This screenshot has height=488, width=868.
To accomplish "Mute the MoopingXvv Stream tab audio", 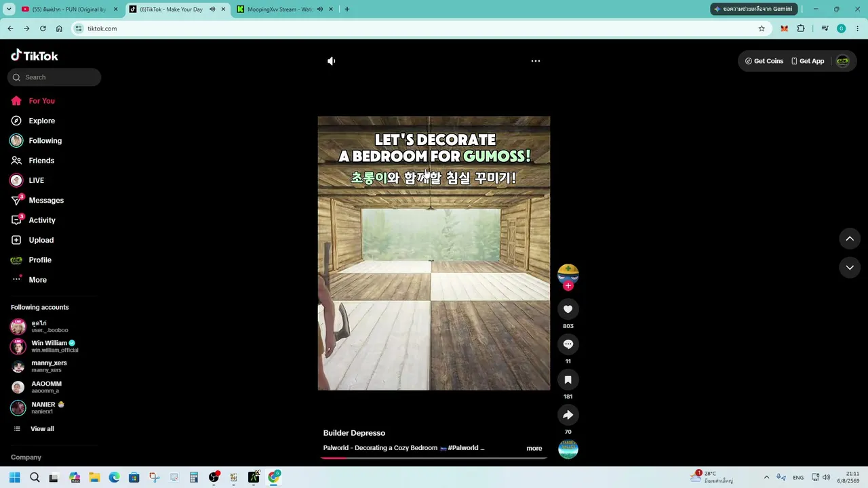I will [x=319, y=9].
